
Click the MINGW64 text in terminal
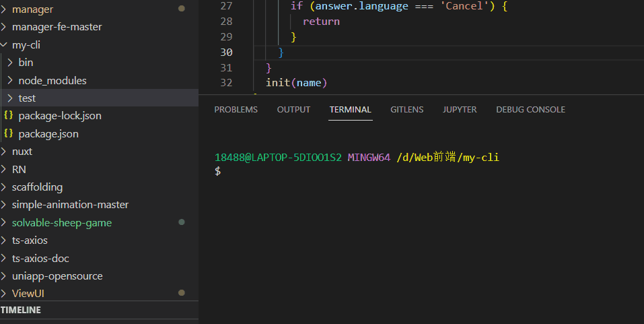click(369, 157)
